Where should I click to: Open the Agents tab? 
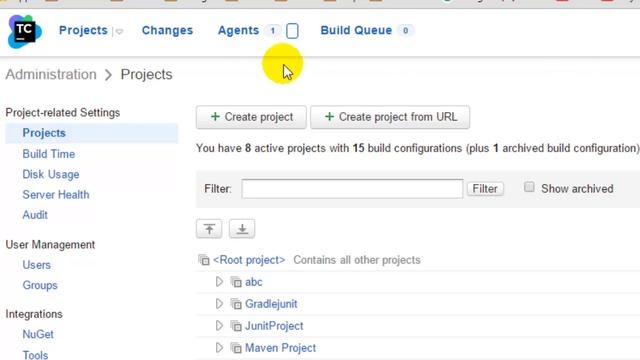pos(238,30)
